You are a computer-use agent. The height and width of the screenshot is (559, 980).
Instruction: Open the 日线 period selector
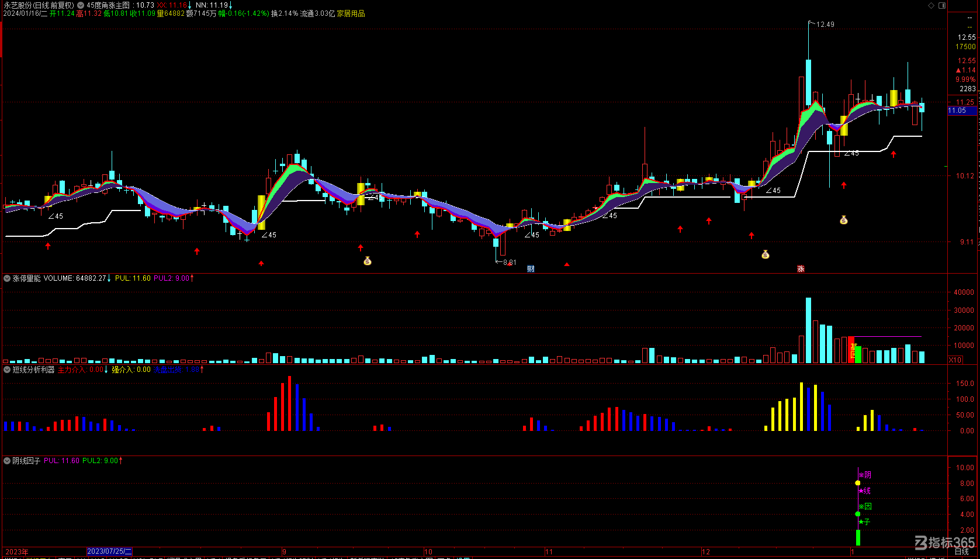pos(961,551)
